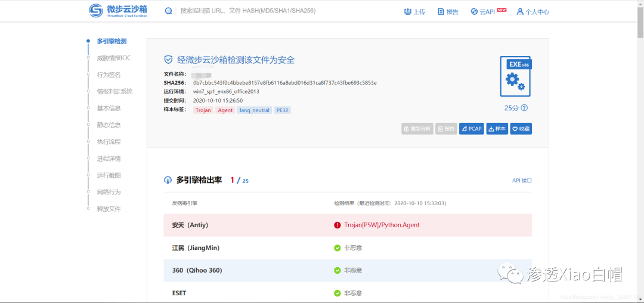This screenshot has height=303, width=644.
Task: Open the 报告 reports page in header
Action: point(448,11)
